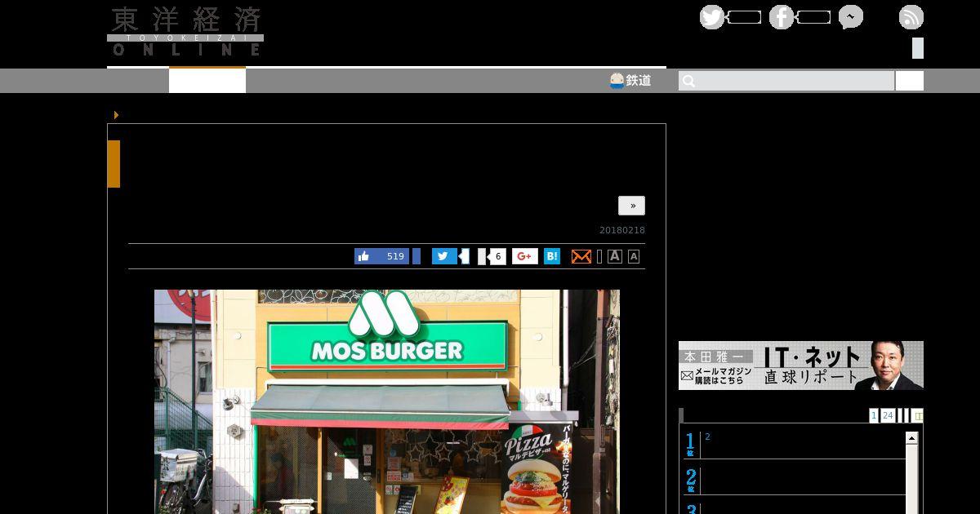Click the Twitter follower count box in header
Viewport: 980px width, 514px height.
744,17
